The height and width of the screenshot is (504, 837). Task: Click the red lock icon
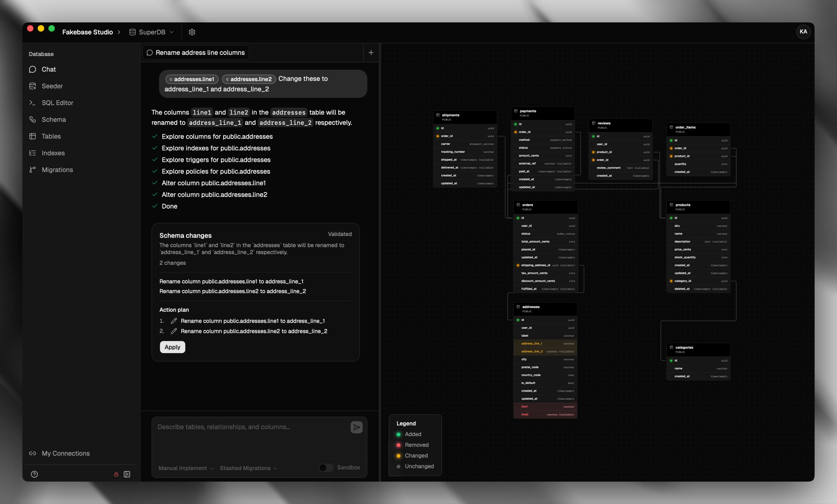point(116,474)
